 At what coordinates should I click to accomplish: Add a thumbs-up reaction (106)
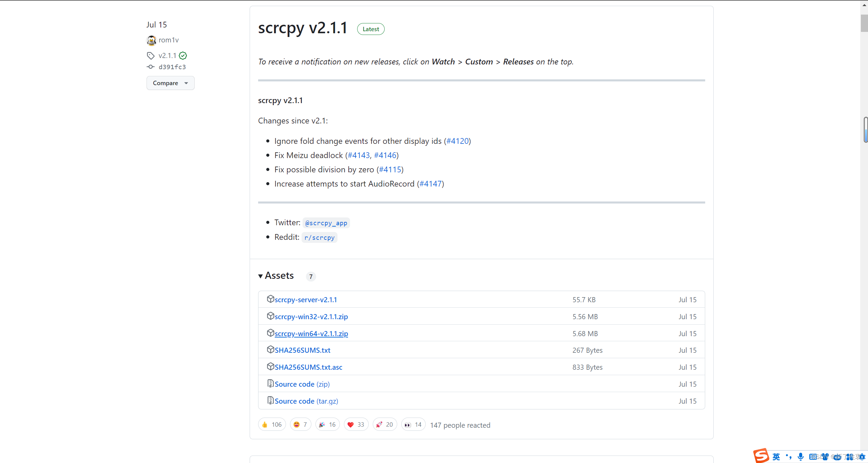click(x=272, y=425)
